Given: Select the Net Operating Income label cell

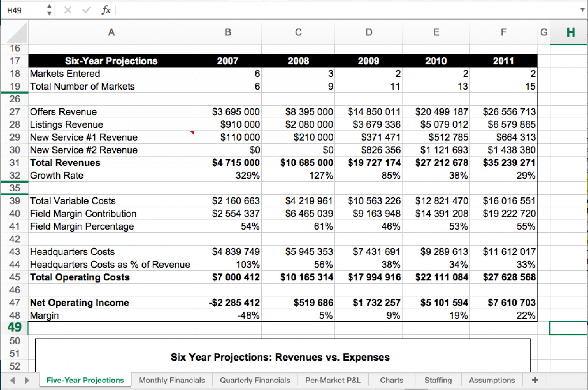Looking at the screenshot, I should (x=111, y=303).
